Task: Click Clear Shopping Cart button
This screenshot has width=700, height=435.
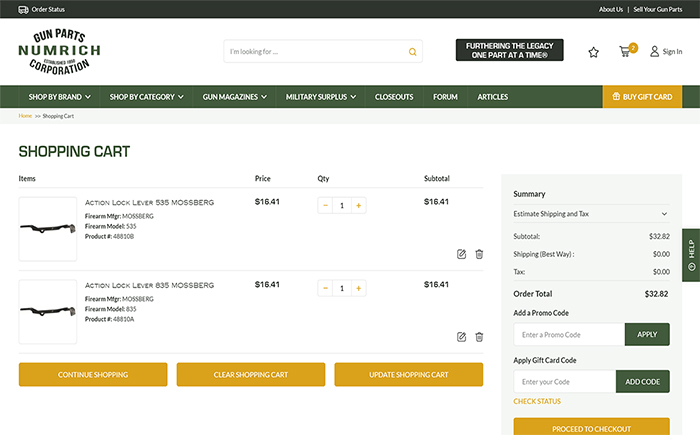Action: coord(251,375)
